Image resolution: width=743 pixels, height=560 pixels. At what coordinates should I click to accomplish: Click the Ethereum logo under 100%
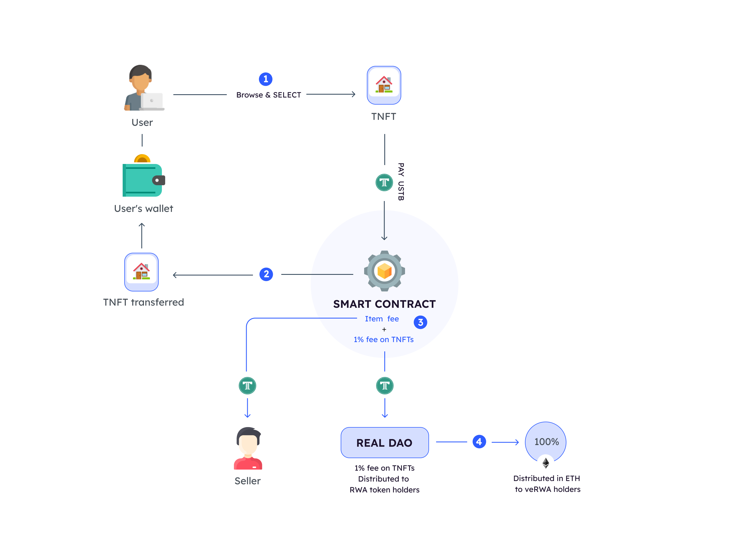click(546, 463)
